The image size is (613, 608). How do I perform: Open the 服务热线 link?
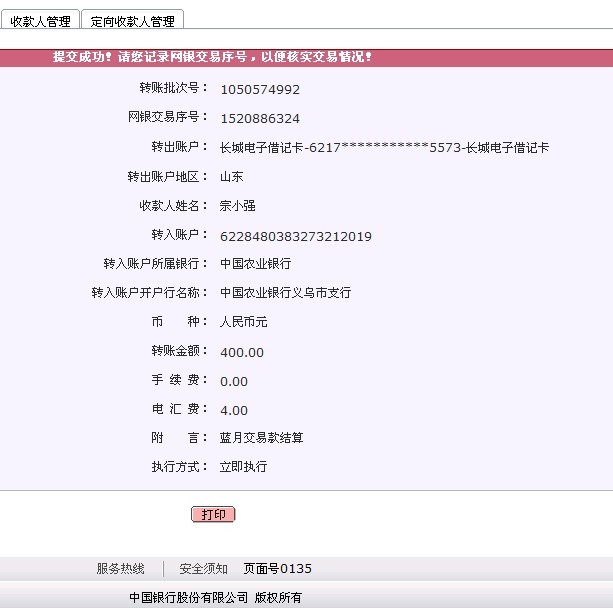[x=120, y=569]
